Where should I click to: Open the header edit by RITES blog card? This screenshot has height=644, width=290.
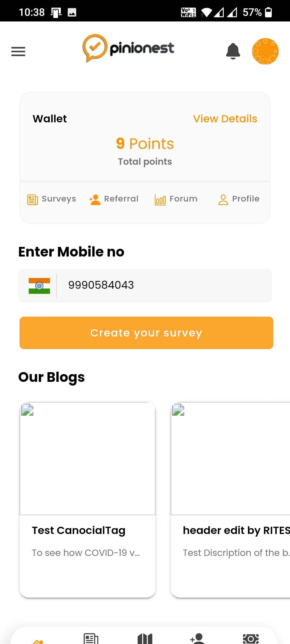(x=230, y=500)
